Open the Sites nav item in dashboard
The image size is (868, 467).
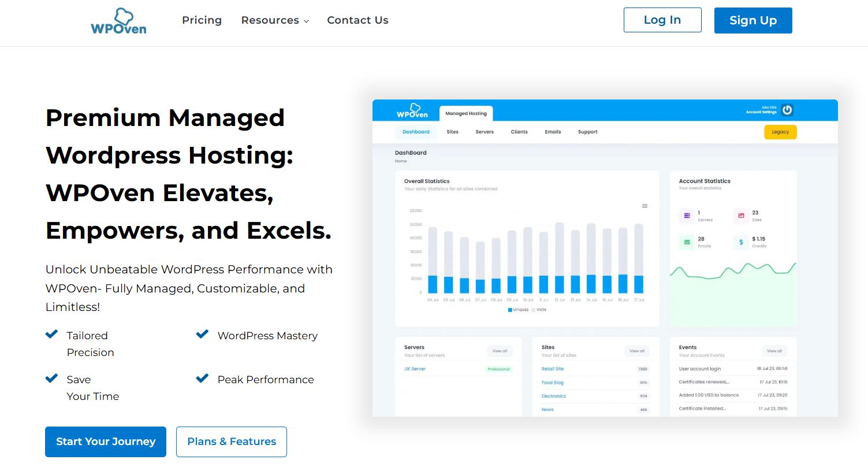[x=453, y=132]
